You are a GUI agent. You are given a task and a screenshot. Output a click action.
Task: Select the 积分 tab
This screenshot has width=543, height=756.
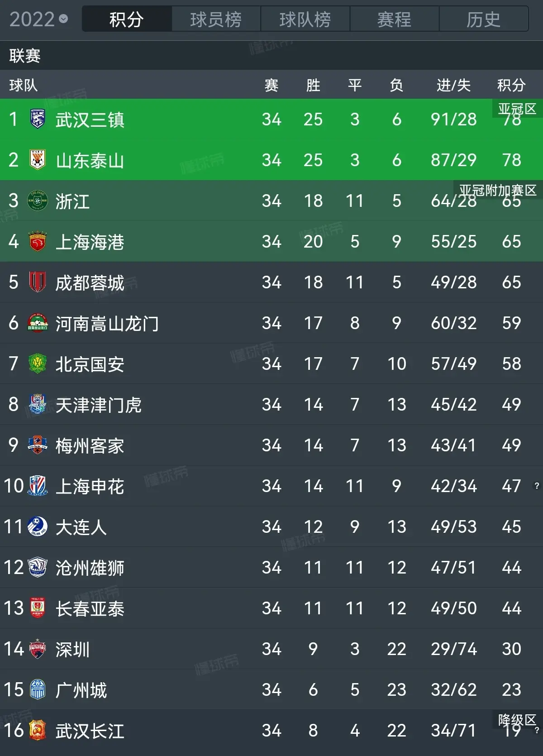click(127, 19)
